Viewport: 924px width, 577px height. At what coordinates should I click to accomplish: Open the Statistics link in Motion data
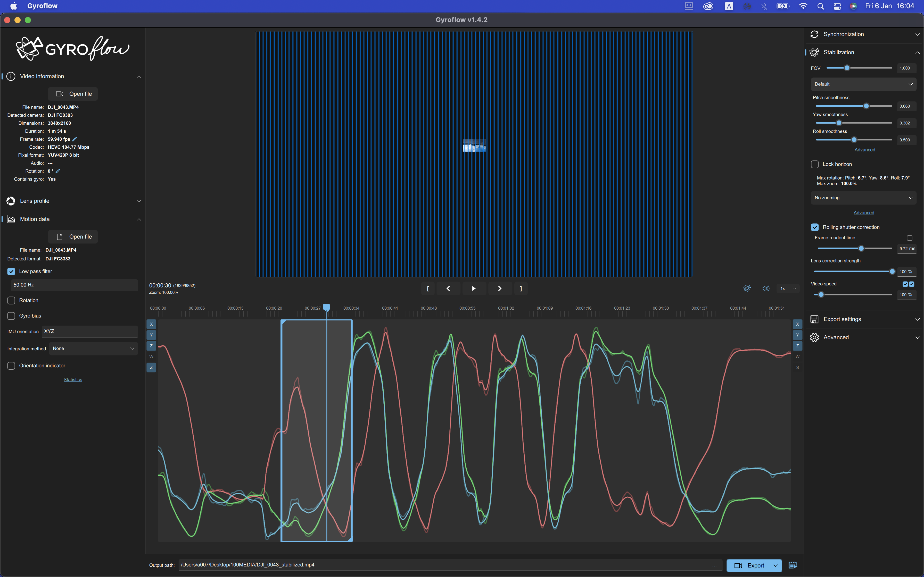click(x=72, y=379)
